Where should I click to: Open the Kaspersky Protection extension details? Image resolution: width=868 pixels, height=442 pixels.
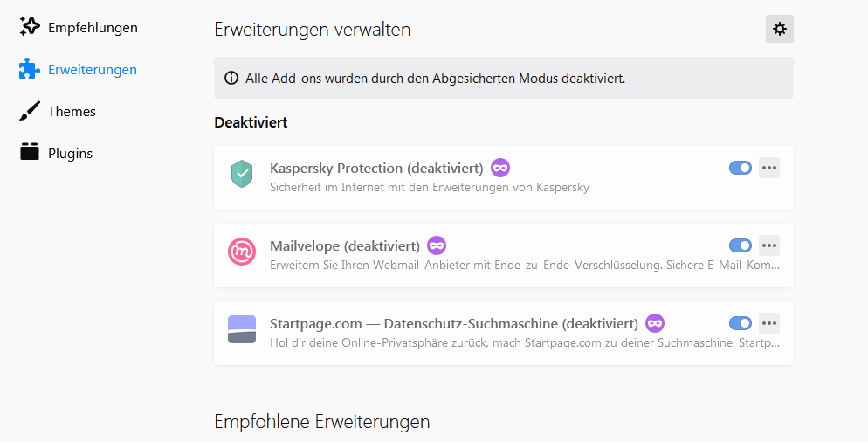coord(376,168)
